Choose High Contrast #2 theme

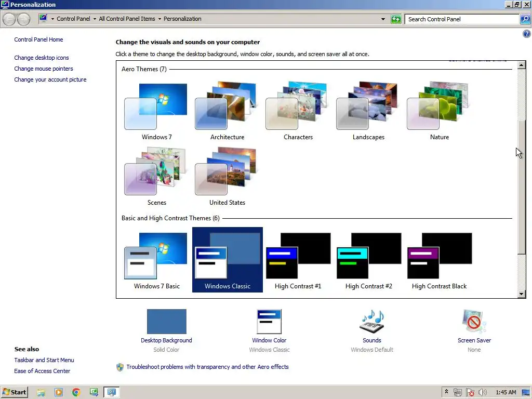click(368, 260)
